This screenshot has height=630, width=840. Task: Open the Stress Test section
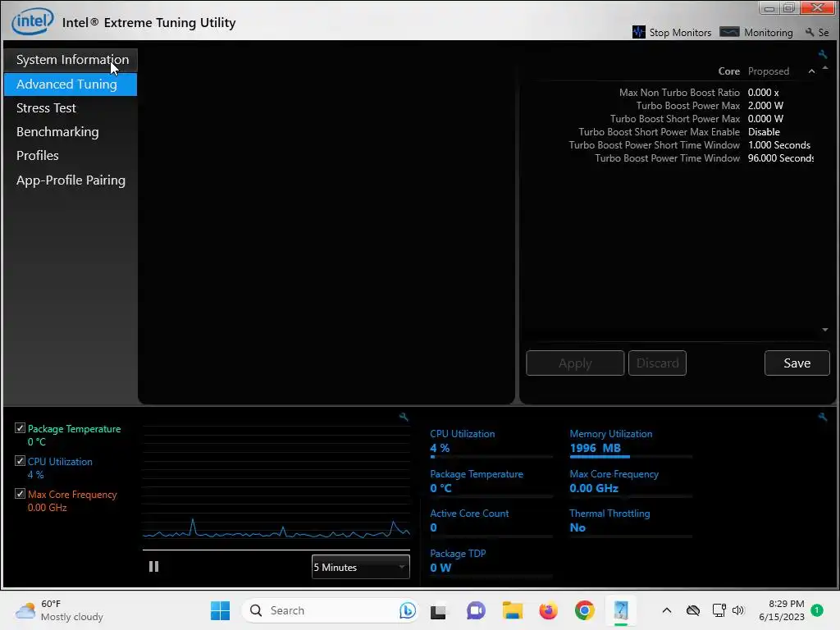click(46, 107)
